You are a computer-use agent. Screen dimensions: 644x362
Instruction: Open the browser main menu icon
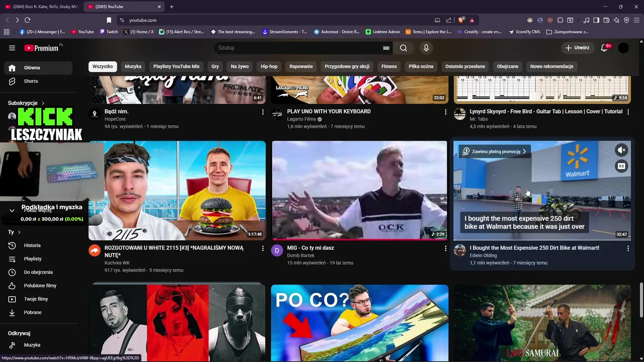tap(636, 20)
